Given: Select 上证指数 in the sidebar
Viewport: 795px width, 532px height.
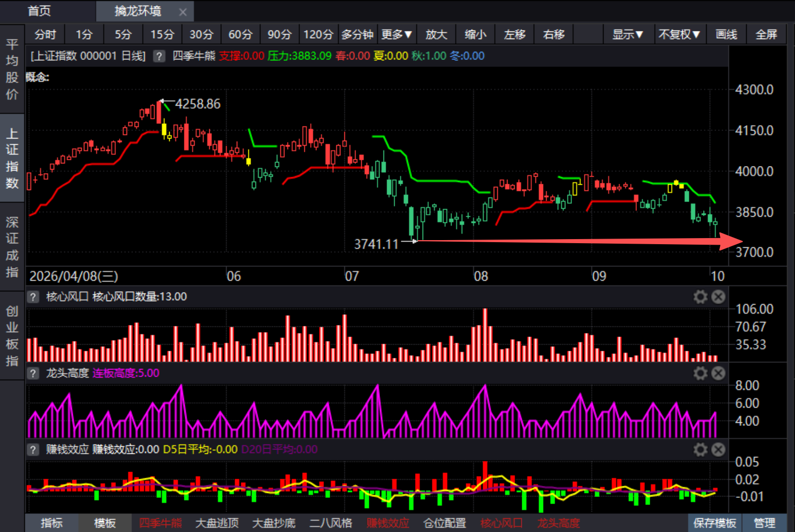Looking at the screenshot, I should (12, 158).
